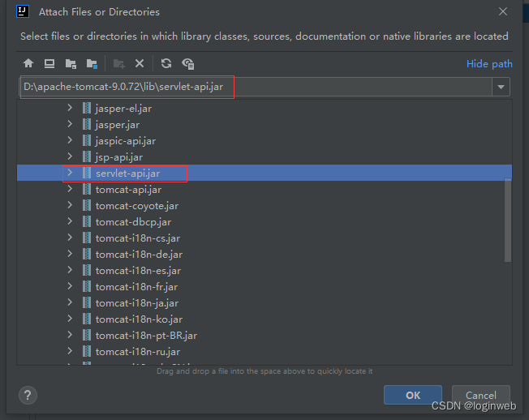This screenshot has width=529, height=420.
Task: Click the jar icon for tomcat-dbcp.jar
Action: [87, 221]
